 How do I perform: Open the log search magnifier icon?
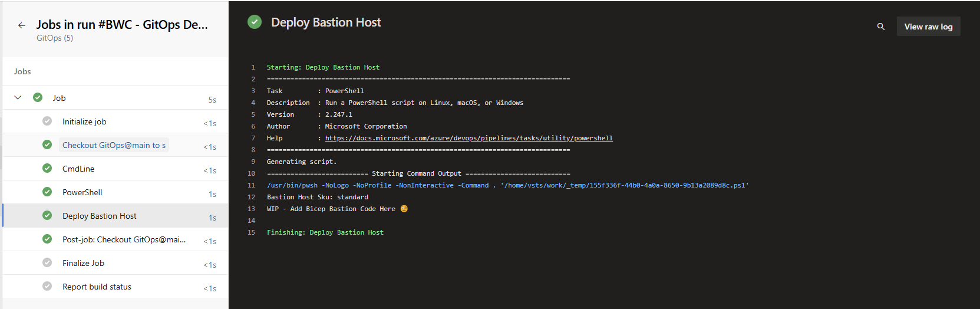[x=881, y=27]
